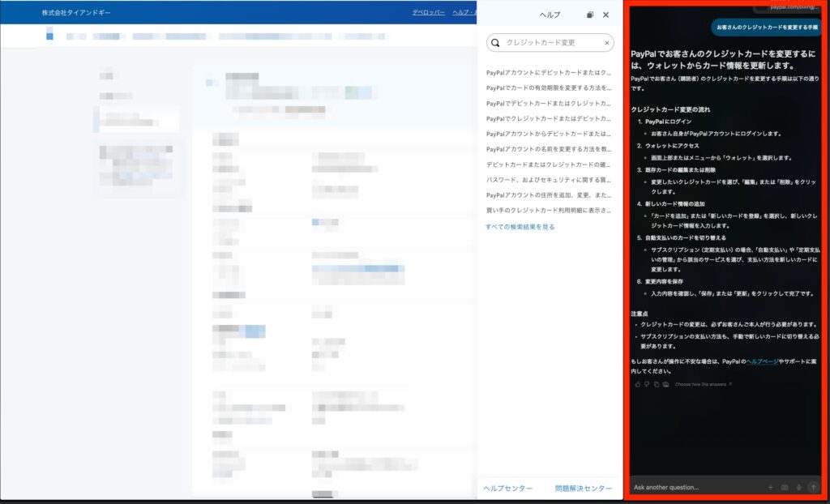Open result '買い手のクレジットカード利用明細に表示さ…'
Image resolution: width=830 pixels, height=504 pixels.
click(549, 210)
